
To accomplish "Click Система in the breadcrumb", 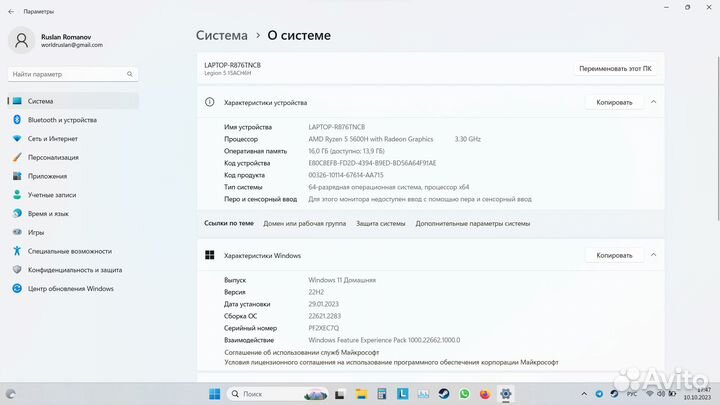I will 222,35.
